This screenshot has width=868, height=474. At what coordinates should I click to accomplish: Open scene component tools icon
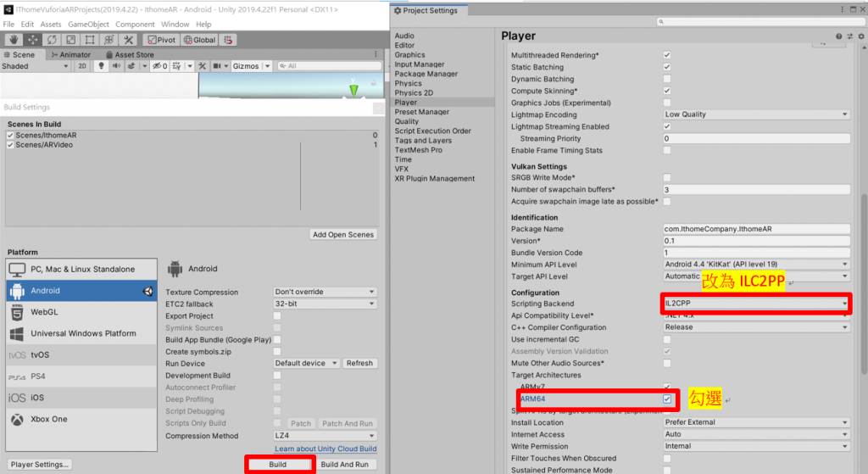click(202, 66)
